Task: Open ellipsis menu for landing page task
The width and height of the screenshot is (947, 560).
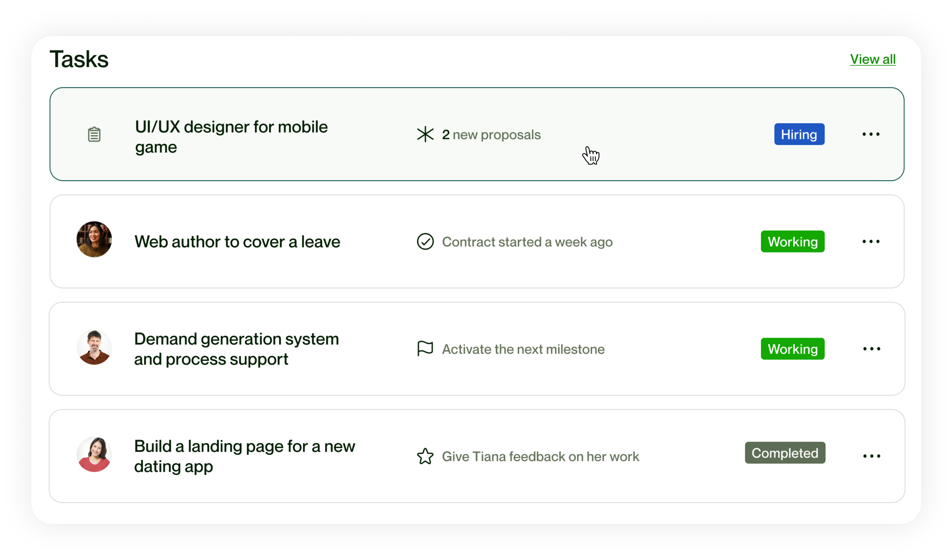Action: coord(871,456)
